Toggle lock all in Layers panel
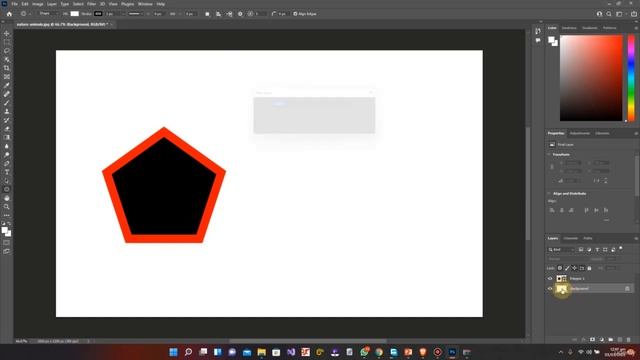This screenshot has height=360, width=640. [x=589, y=268]
